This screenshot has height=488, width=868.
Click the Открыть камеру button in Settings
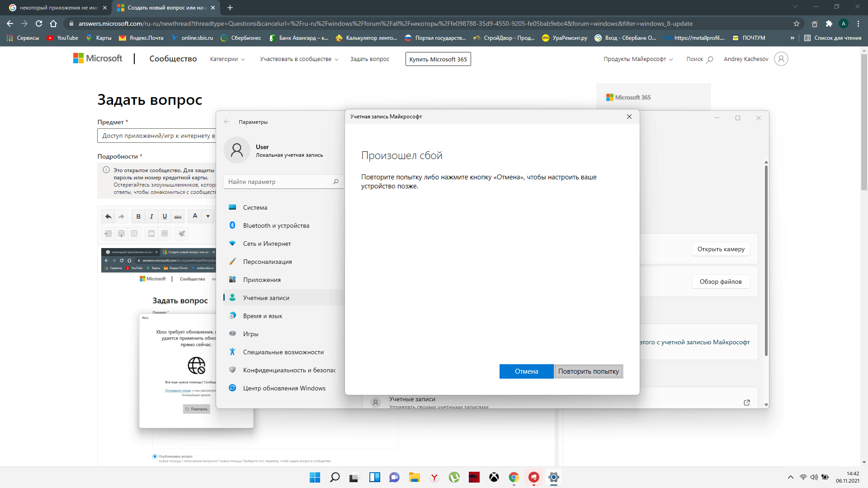tap(721, 249)
